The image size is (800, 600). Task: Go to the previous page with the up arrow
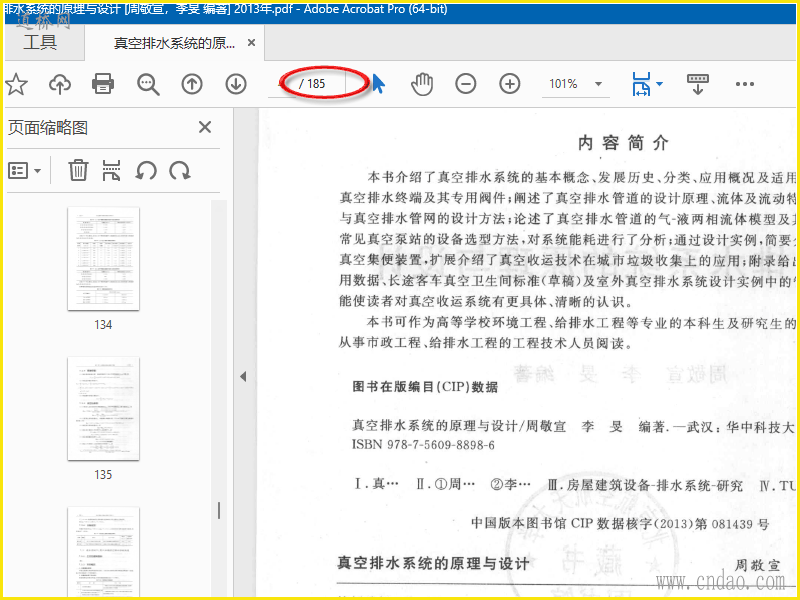(x=192, y=84)
